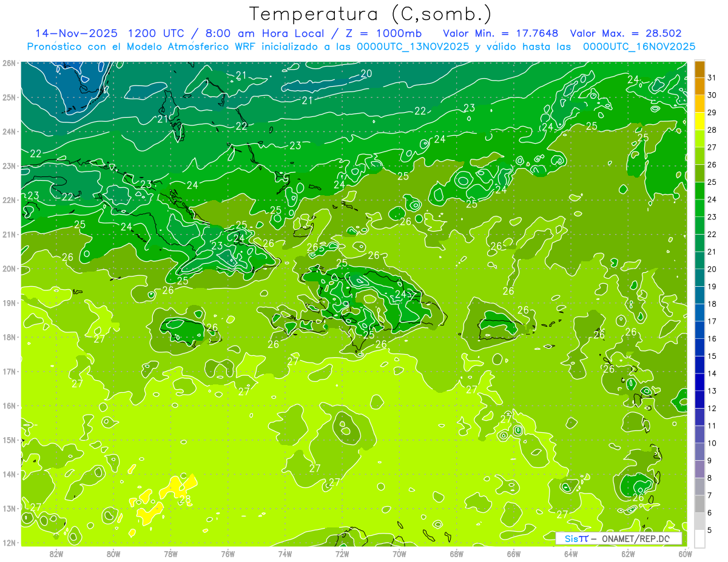Click the 76W longitude axis label
Screen dimensions: 728x562
[x=228, y=554]
